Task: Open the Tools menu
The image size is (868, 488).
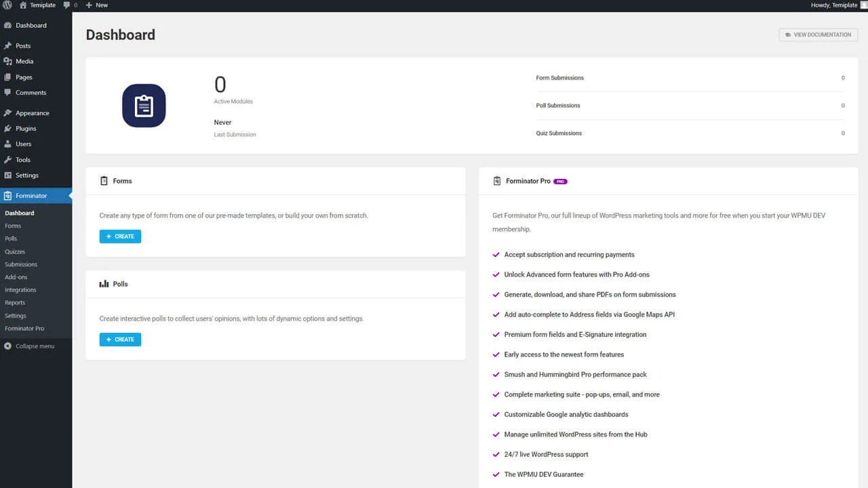Action: [36, 159]
